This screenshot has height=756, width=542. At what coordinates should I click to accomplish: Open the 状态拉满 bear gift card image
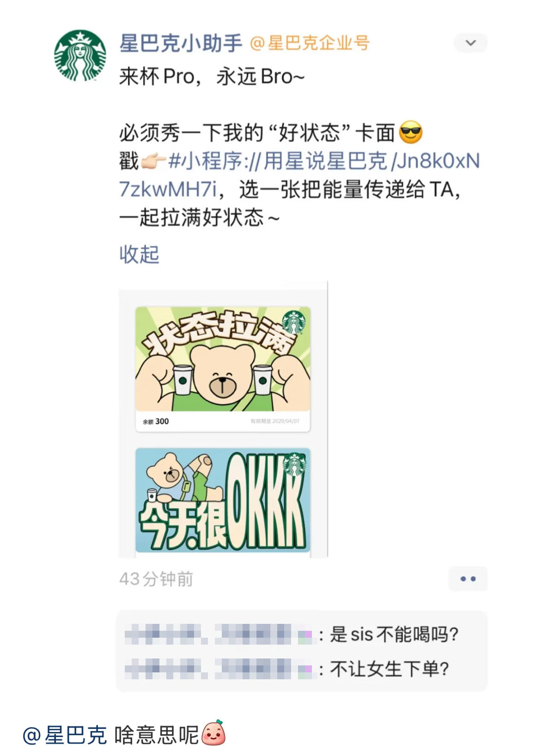(223, 369)
